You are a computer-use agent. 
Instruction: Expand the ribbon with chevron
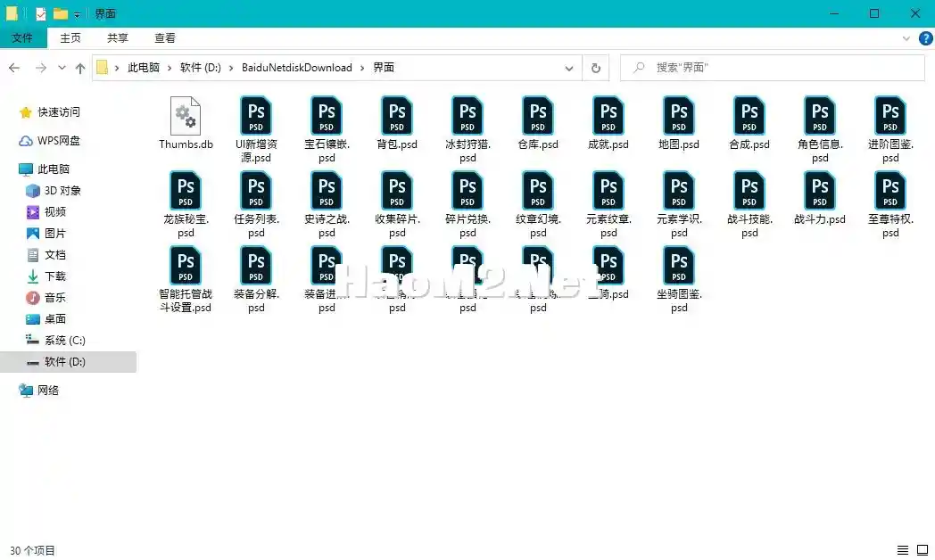[906, 38]
